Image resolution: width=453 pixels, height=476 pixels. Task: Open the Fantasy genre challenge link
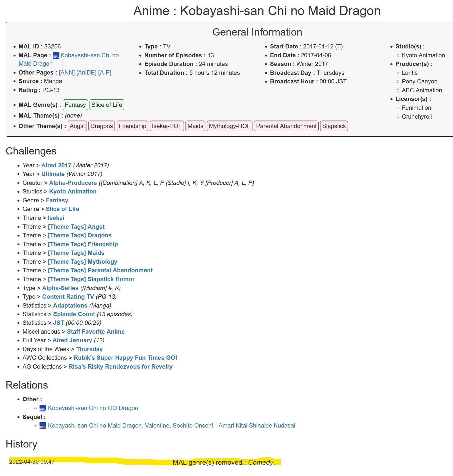pos(57,200)
